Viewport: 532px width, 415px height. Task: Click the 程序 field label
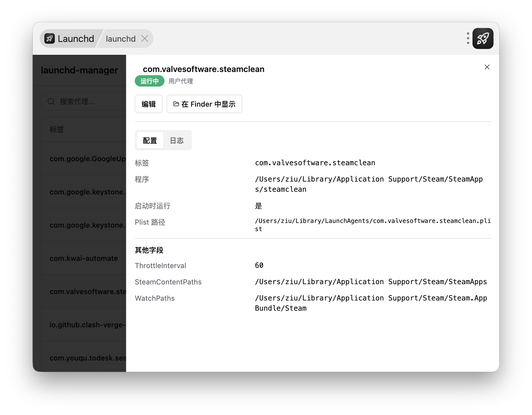pos(142,179)
